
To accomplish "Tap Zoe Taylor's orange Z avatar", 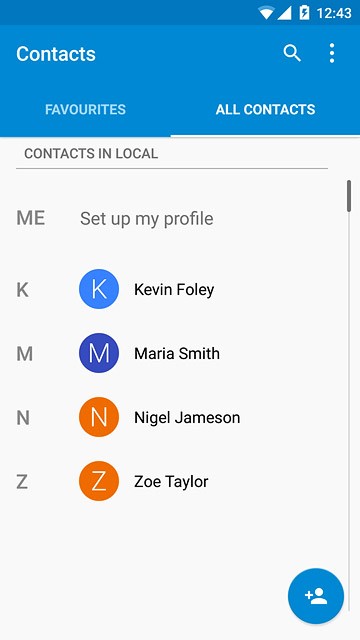I will click(99, 481).
